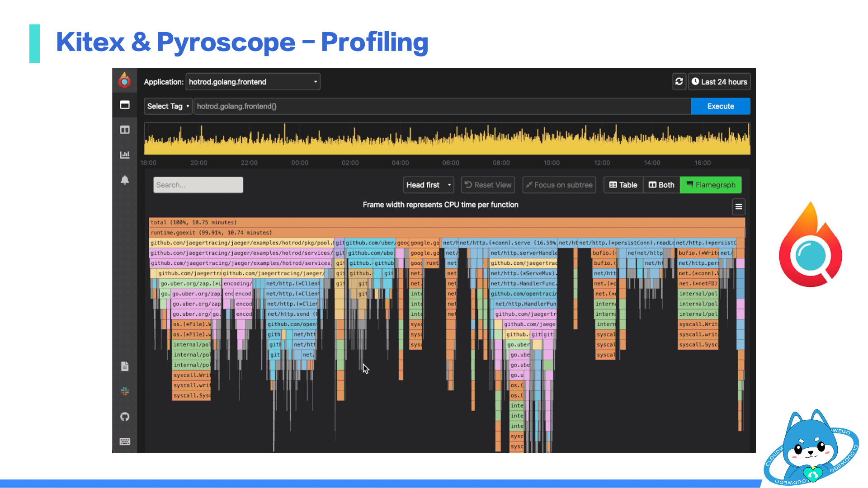Refresh data with the refresh icon
The height and width of the screenshot is (488, 868).
click(x=679, y=82)
